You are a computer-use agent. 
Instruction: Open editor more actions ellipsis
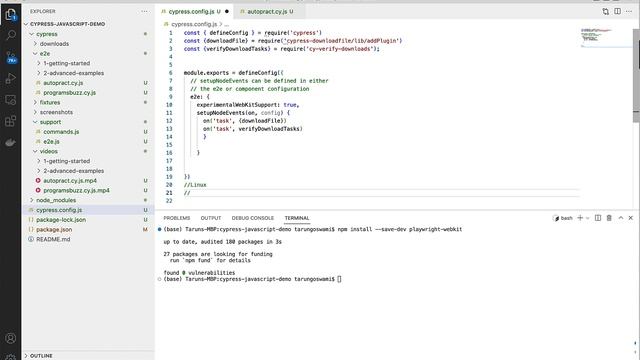tap(629, 11)
